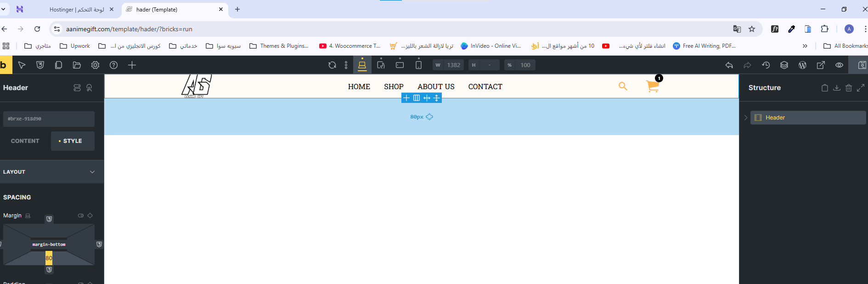The height and width of the screenshot is (284, 868).
Task: Open the Themes & Plugins bookmark folder
Action: pos(279,46)
